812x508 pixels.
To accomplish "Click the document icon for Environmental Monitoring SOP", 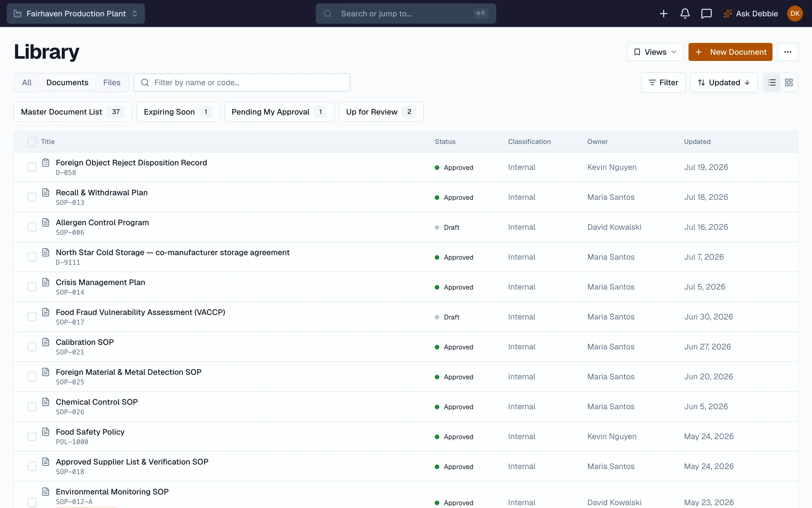I will click(46, 492).
